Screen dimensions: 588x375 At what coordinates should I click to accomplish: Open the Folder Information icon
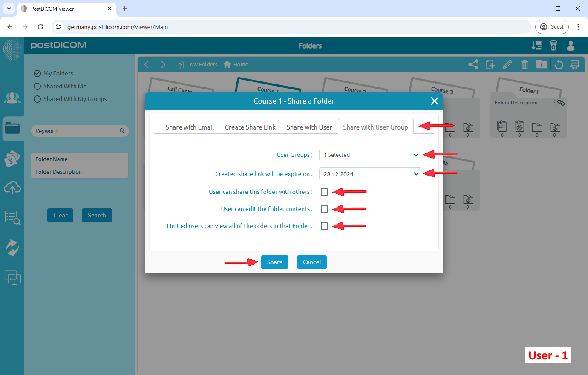pos(542,64)
